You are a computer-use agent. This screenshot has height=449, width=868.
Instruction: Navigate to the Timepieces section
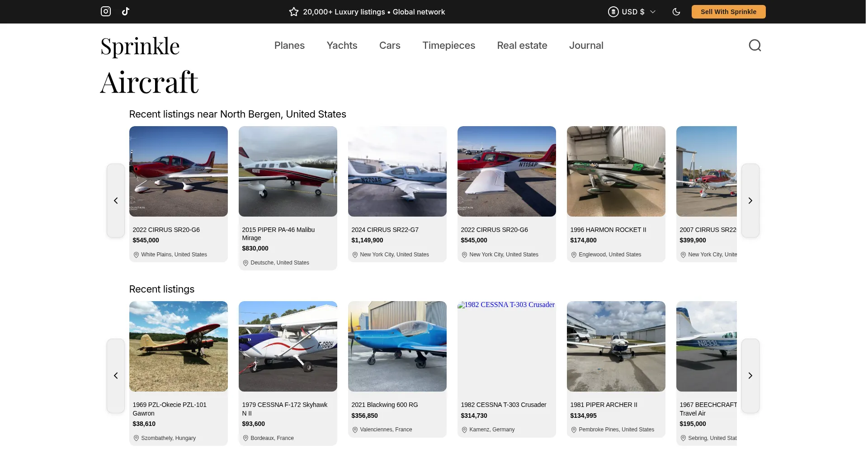point(448,45)
